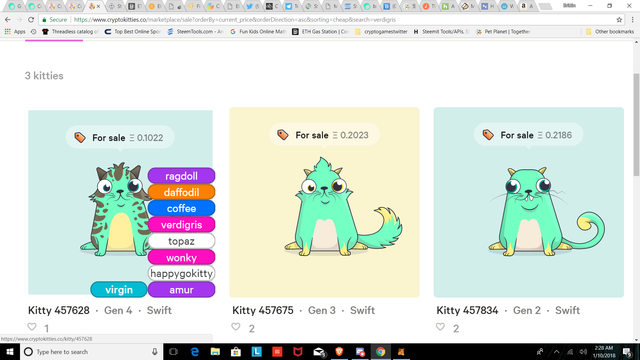Open the McAfee shield taskbar icon

[298, 352]
